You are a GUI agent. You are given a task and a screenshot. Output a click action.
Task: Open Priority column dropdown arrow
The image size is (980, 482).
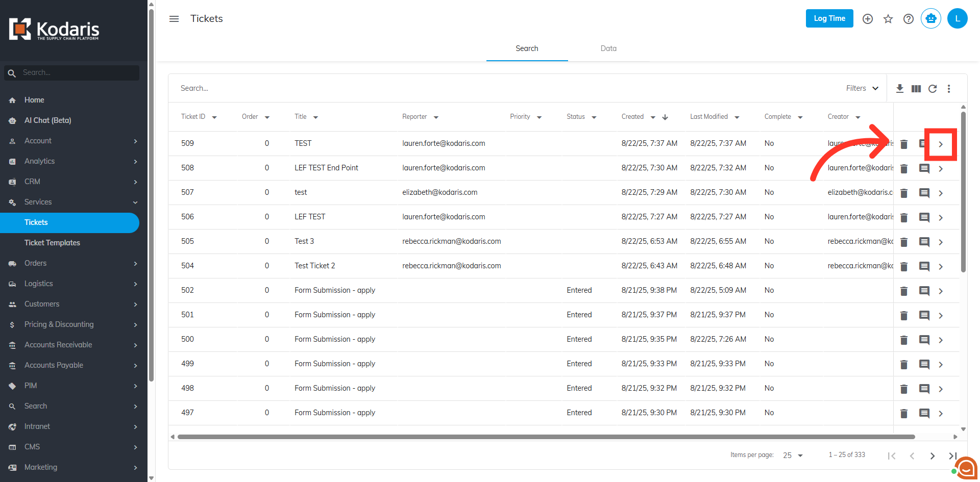coord(539,117)
